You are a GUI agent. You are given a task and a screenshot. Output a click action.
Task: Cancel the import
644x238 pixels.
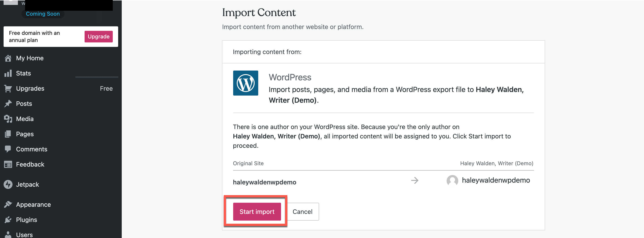(302, 212)
